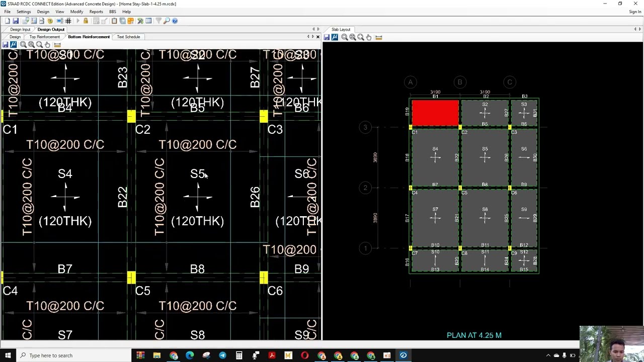
Task: Click the tools wrench icon in toolbar
Action: click(x=140, y=21)
